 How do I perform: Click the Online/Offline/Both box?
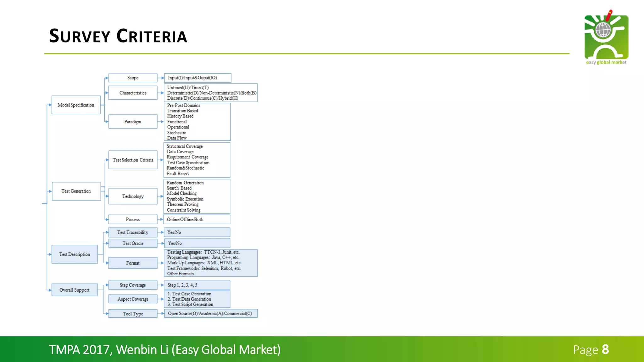[197, 219]
